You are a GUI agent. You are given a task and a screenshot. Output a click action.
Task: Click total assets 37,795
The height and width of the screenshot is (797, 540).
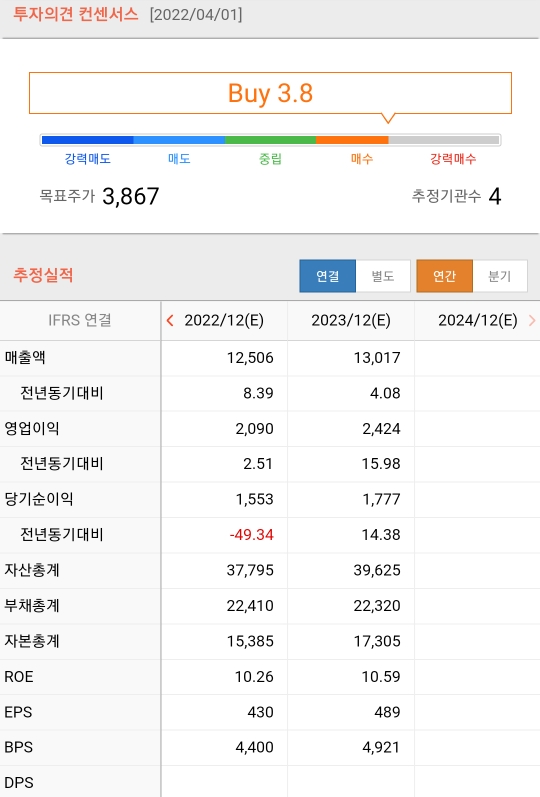(250, 571)
